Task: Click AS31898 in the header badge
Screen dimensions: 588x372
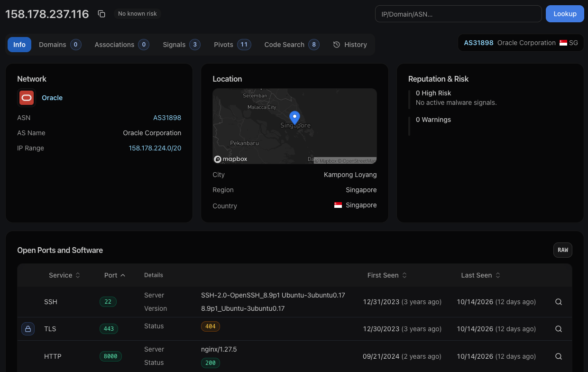Action: coord(478,43)
